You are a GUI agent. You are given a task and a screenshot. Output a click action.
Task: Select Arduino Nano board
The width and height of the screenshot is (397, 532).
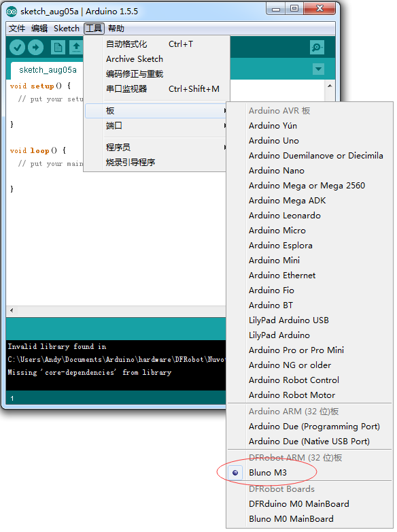coord(310,171)
